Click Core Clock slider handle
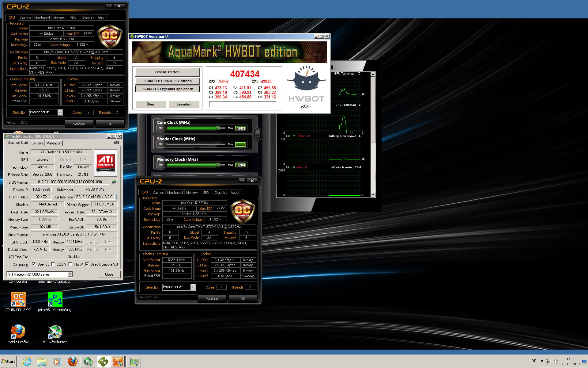588x368 pixels. 218,128
